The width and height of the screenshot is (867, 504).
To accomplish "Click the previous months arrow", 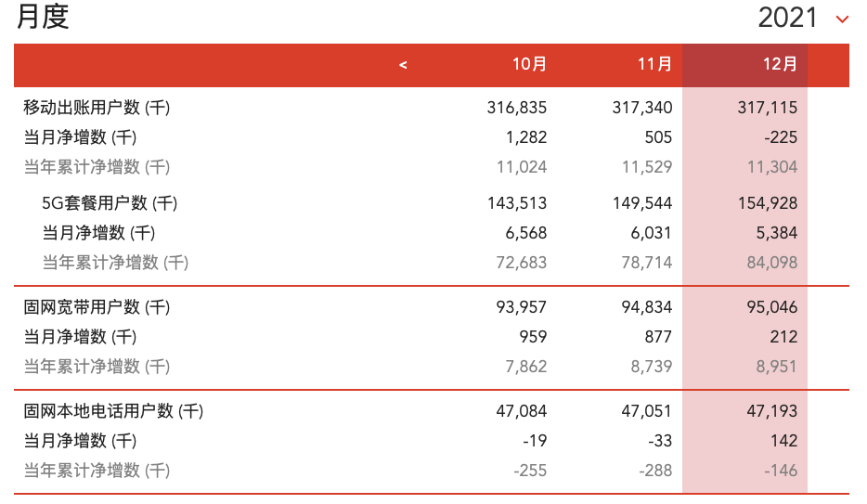I will (403, 65).
